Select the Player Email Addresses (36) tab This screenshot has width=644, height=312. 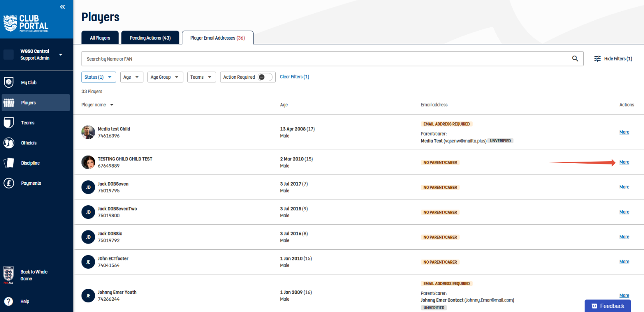pos(218,38)
